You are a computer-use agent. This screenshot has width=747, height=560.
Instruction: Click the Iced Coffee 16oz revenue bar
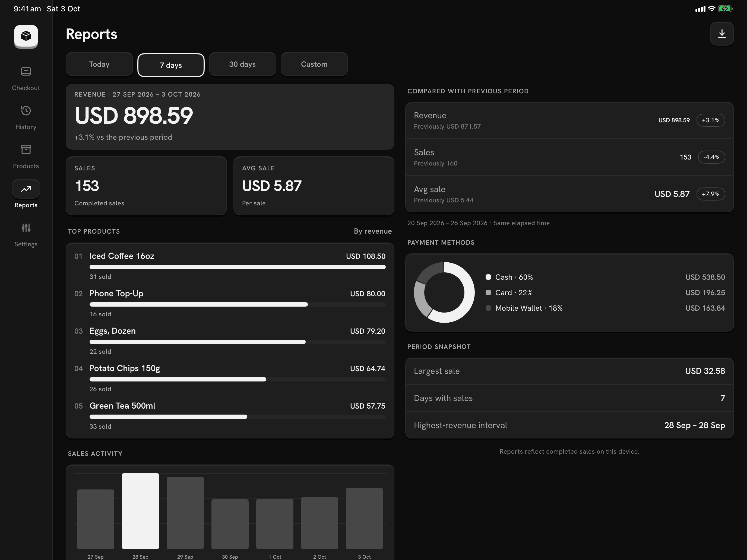[238, 267]
